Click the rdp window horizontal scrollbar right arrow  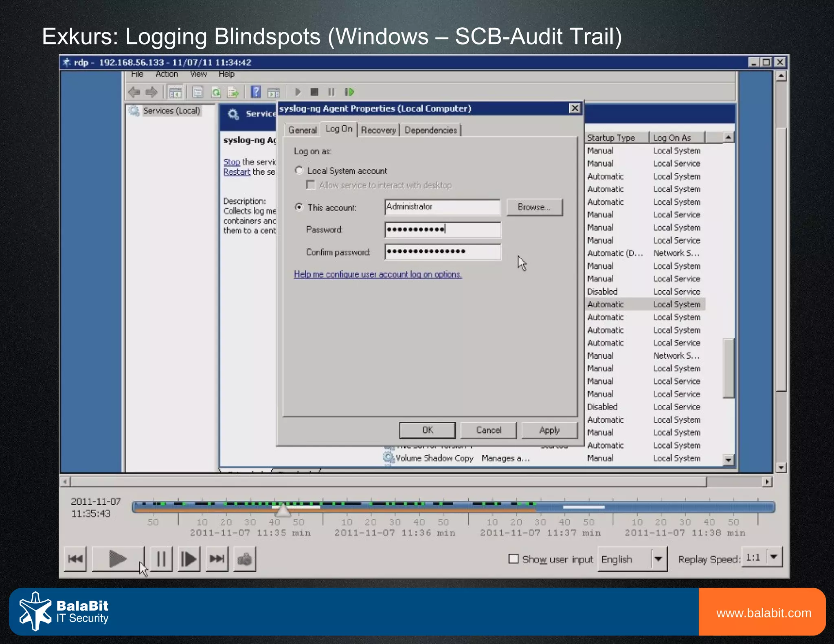click(767, 482)
